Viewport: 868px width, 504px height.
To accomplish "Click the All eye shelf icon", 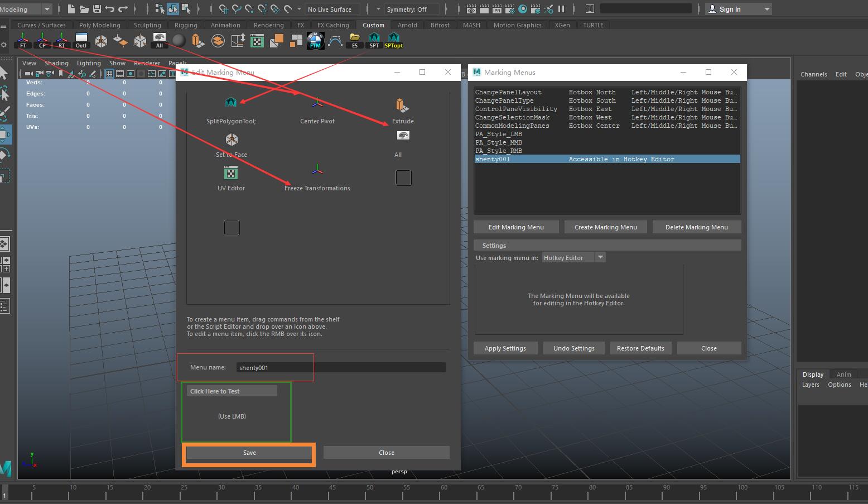I will pyautogui.click(x=160, y=41).
